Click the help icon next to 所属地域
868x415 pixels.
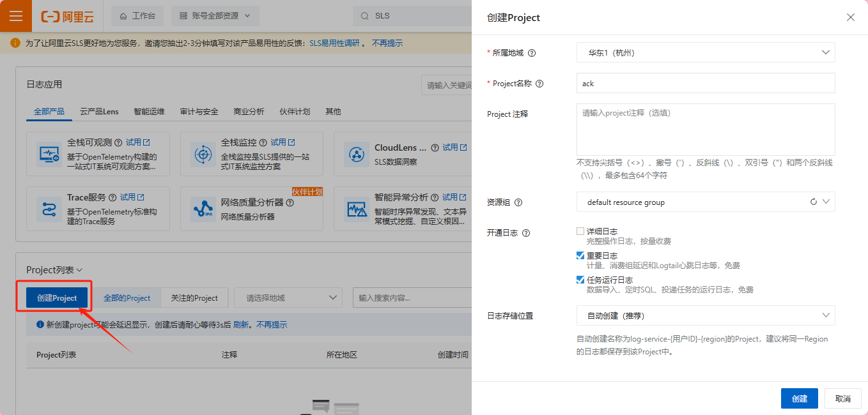point(532,53)
